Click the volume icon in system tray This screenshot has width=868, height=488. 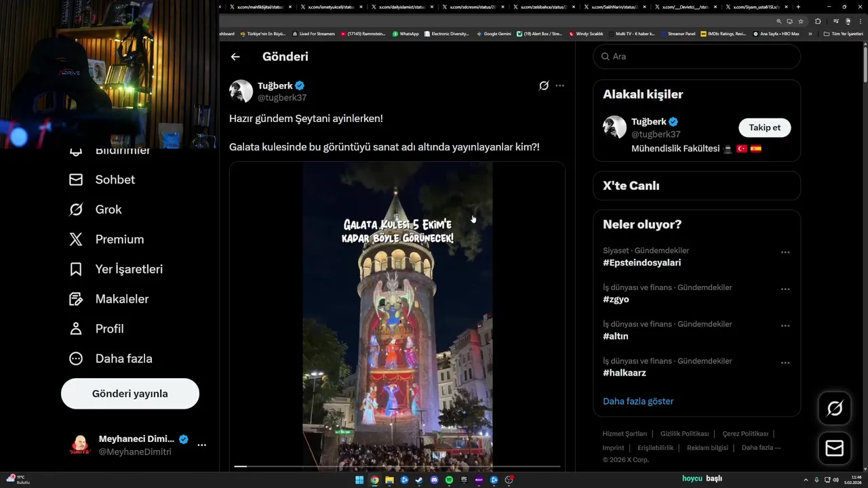[835, 480]
